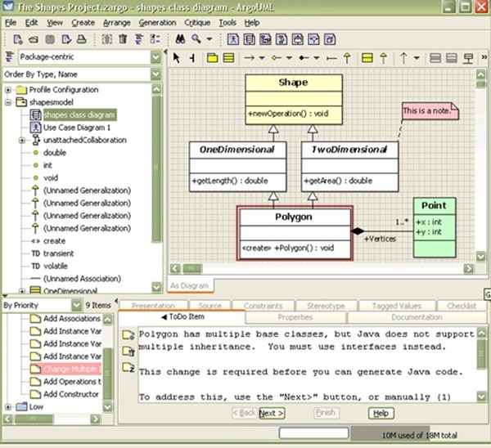Open the zoom level dropdown arrow
This screenshot has width=491, height=448.
(209, 39)
